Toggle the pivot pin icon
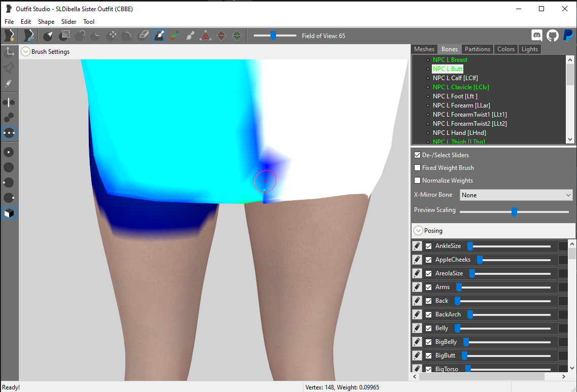The image size is (577, 392). 9,67
